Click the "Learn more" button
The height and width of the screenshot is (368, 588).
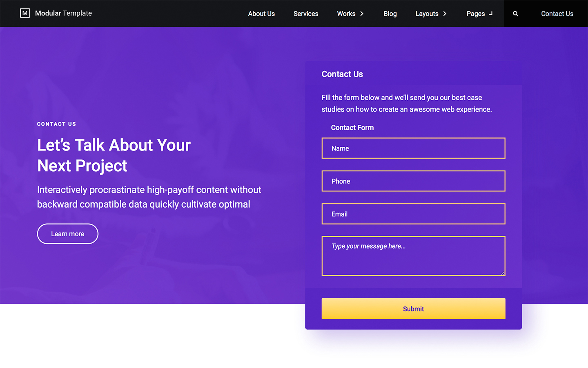coord(67,233)
